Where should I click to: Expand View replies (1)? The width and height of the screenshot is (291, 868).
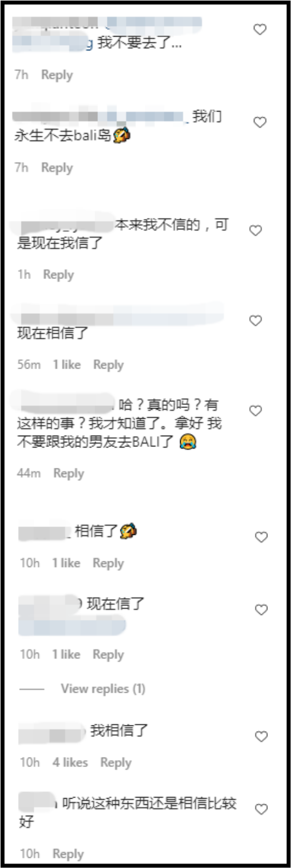[x=103, y=689]
